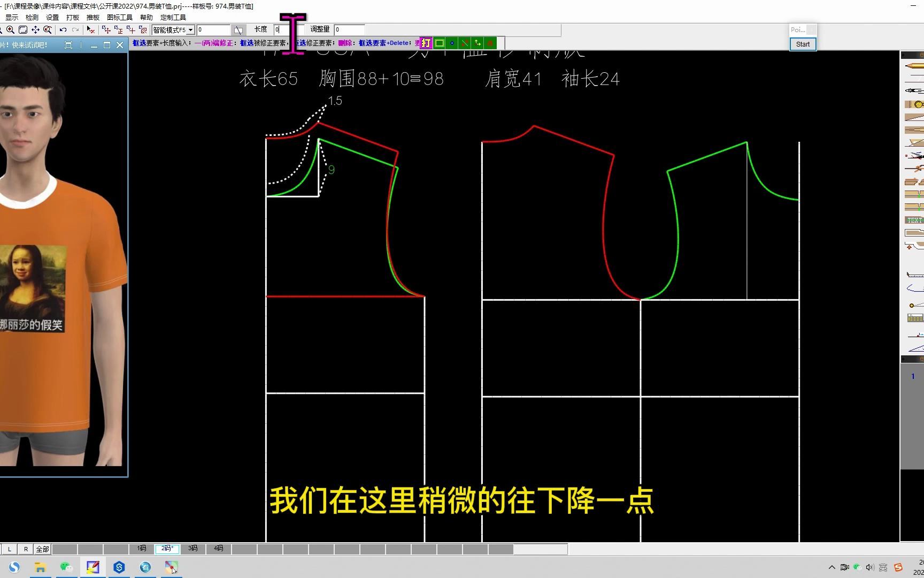924x578 pixels.
Task: Select the curve drawing tool in the right panel
Action: [x=914, y=288]
